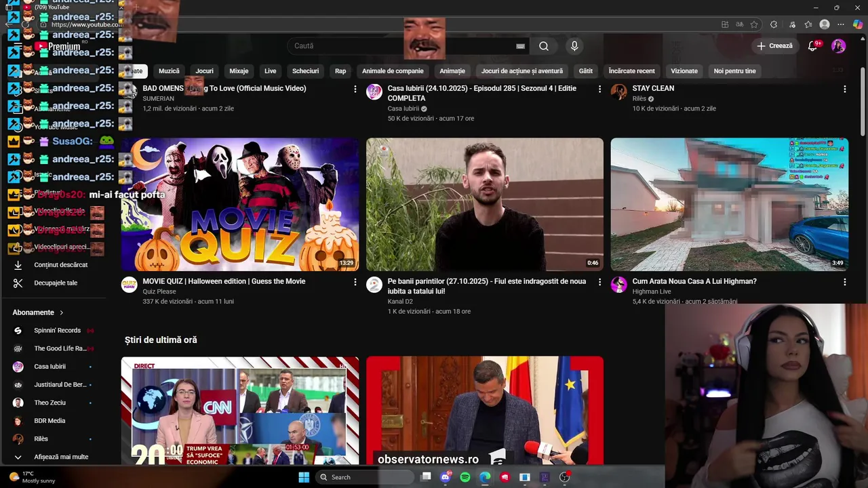Click the Microsoft Edge taskbar icon

(485, 477)
